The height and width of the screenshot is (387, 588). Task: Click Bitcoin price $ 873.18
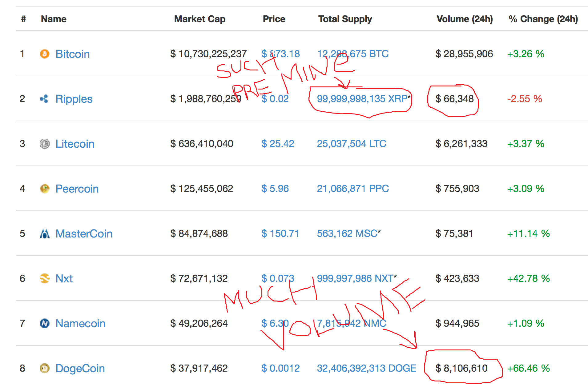(x=280, y=54)
